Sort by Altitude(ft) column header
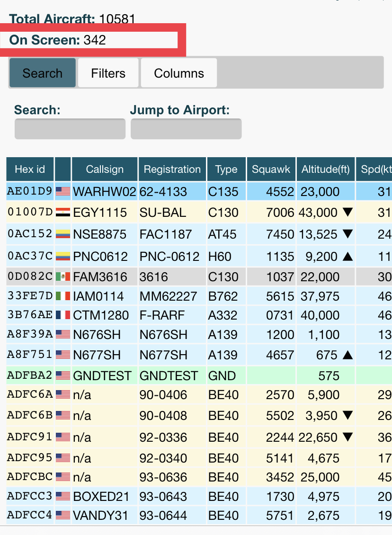Image resolution: width=392 pixels, height=535 pixels. click(325, 169)
